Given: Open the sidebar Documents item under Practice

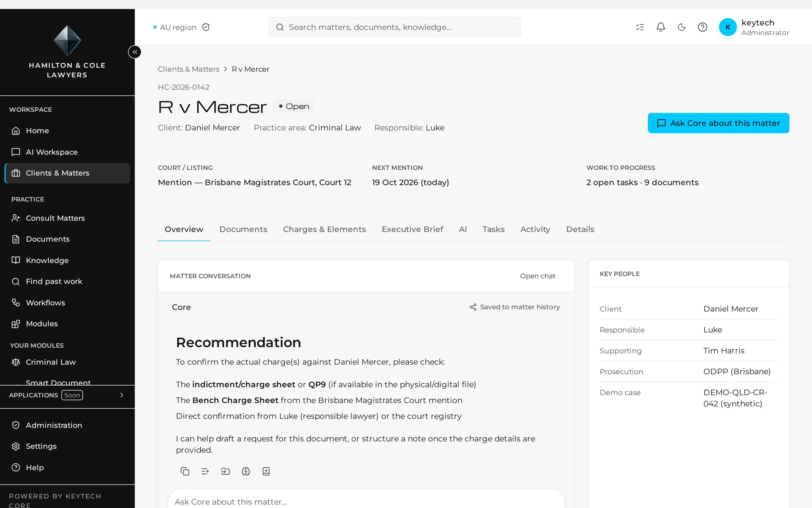Looking at the screenshot, I should [x=67, y=239].
